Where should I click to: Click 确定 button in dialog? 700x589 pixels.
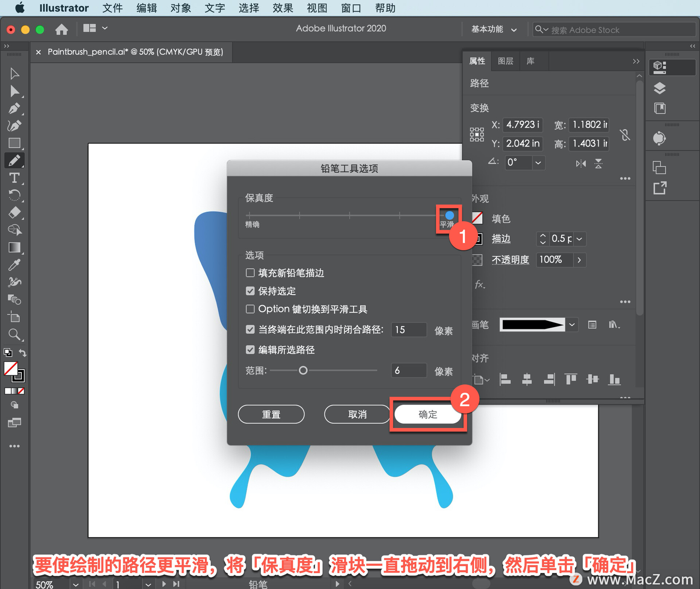point(428,414)
